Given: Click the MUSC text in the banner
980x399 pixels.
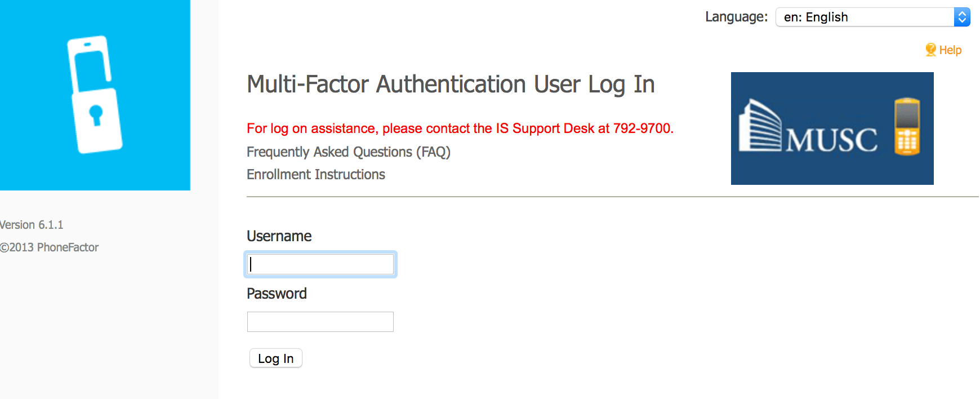Looking at the screenshot, I should coord(832,140).
